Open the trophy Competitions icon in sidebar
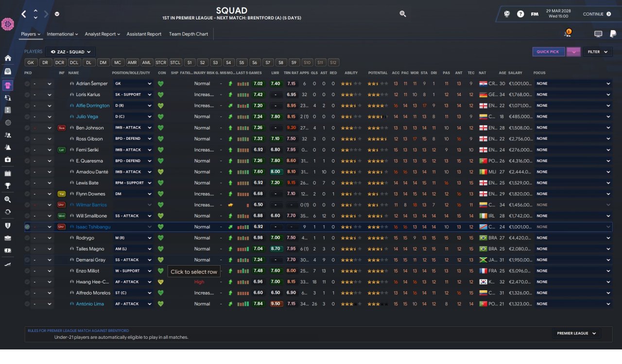622x364 pixels. [8, 186]
